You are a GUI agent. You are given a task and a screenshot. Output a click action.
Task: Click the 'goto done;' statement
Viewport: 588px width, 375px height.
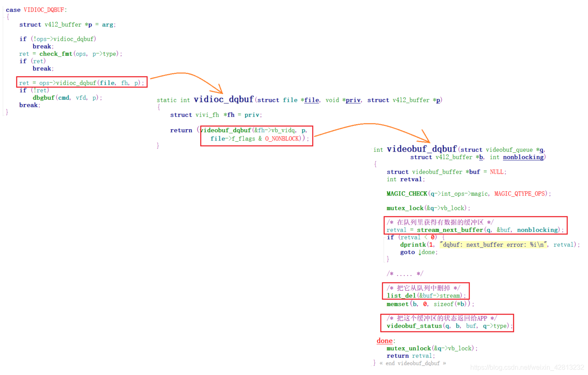click(x=419, y=253)
